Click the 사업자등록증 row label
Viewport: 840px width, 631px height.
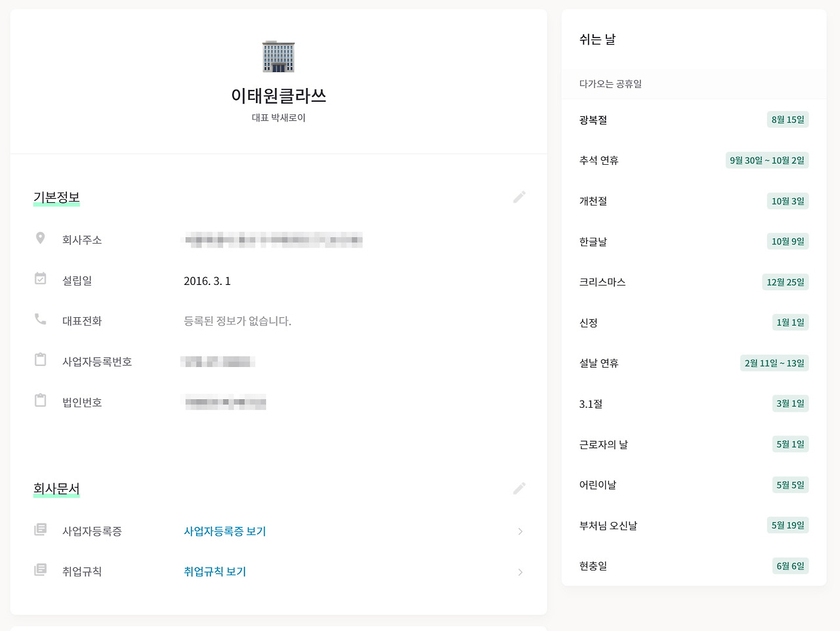[92, 531]
